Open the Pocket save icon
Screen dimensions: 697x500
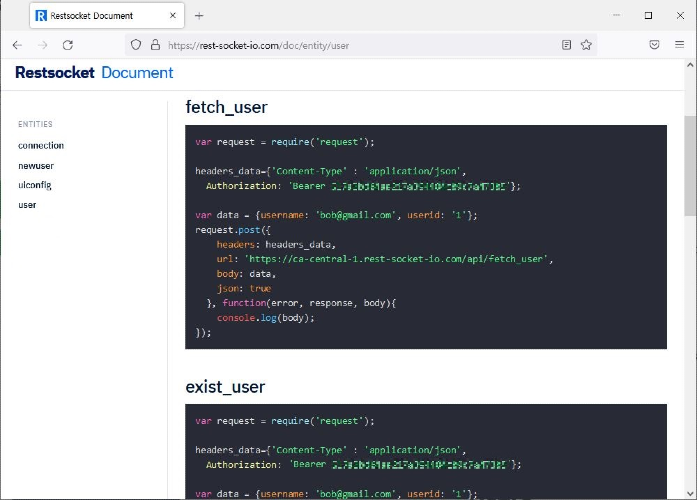(x=654, y=45)
